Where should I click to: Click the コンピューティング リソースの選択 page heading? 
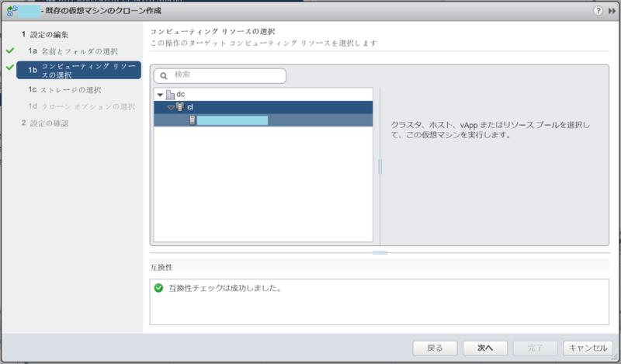coord(213,32)
